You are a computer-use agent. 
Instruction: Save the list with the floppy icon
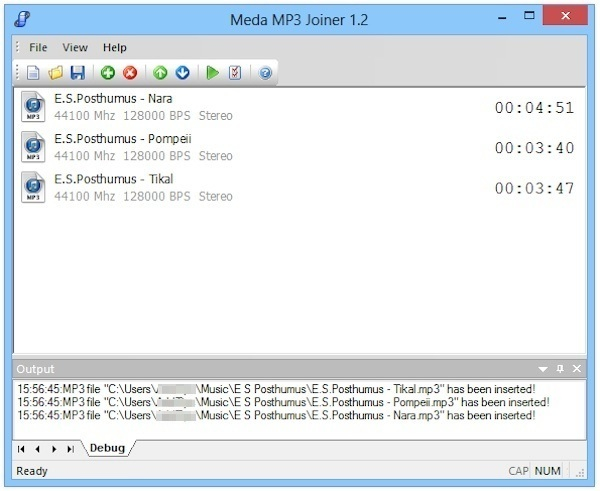(x=77, y=72)
